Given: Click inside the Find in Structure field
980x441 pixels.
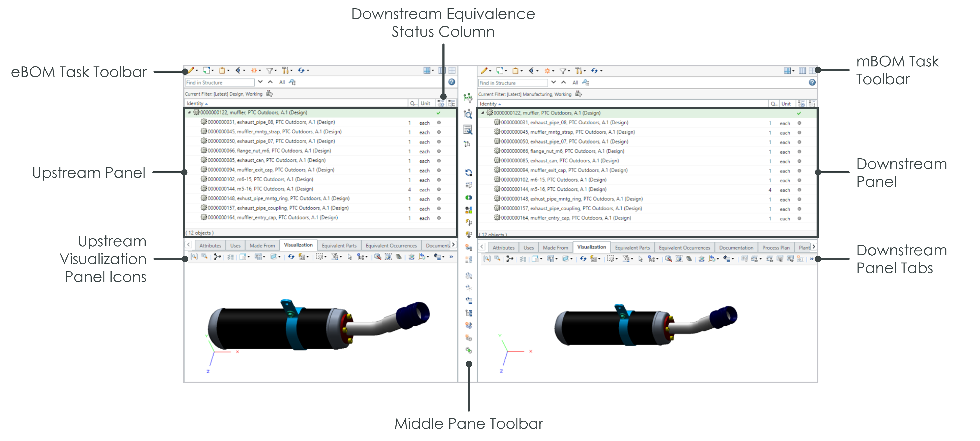Looking at the screenshot, I should pyautogui.click(x=219, y=82).
